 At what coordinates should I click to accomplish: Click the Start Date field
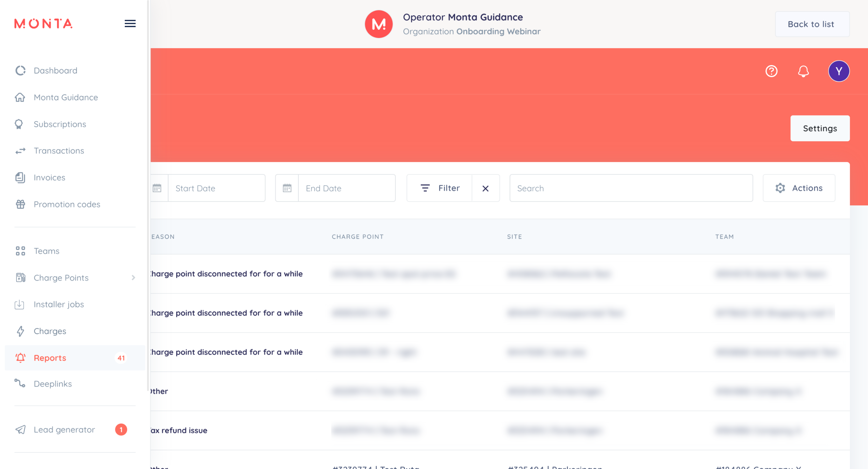click(x=216, y=188)
